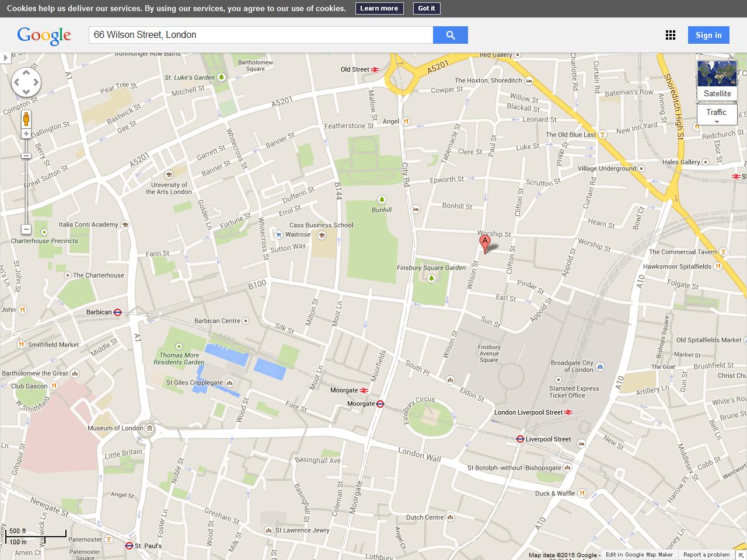Click St Lawrence Jewry icon
Viewport: 747px width, 560px height.
(x=268, y=531)
